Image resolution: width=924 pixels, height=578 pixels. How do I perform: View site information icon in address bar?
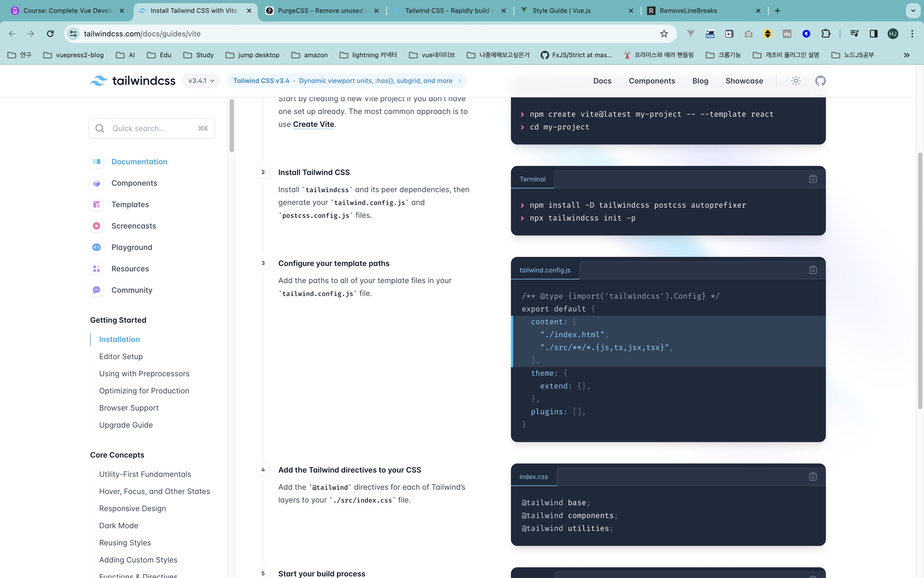point(73,34)
